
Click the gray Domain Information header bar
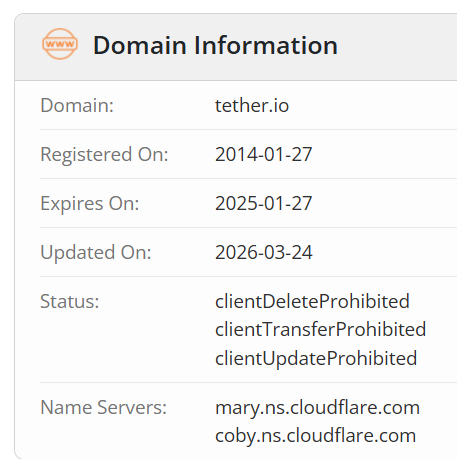click(236, 47)
